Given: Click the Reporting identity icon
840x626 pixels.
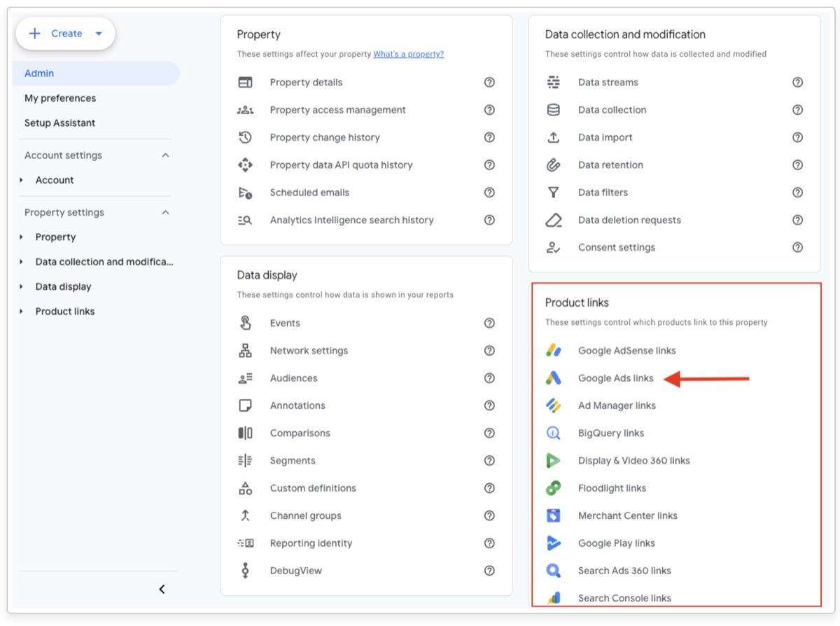Looking at the screenshot, I should (x=245, y=543).
